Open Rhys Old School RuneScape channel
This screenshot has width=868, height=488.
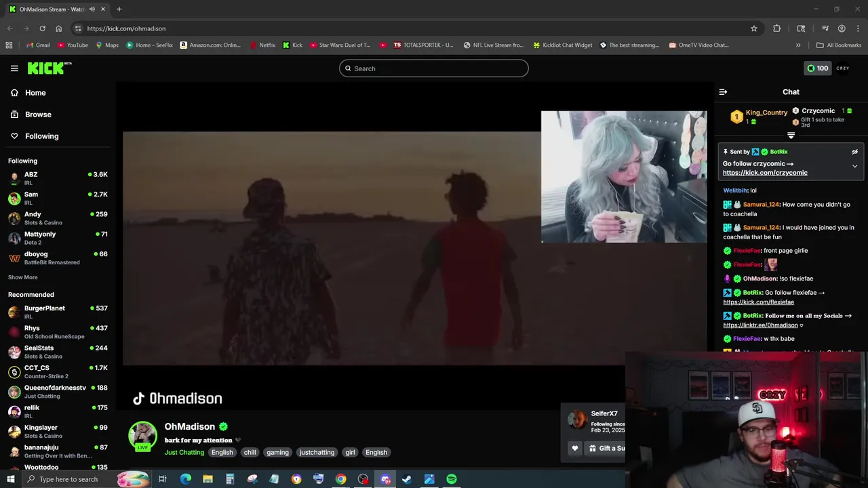click(58, 332)
